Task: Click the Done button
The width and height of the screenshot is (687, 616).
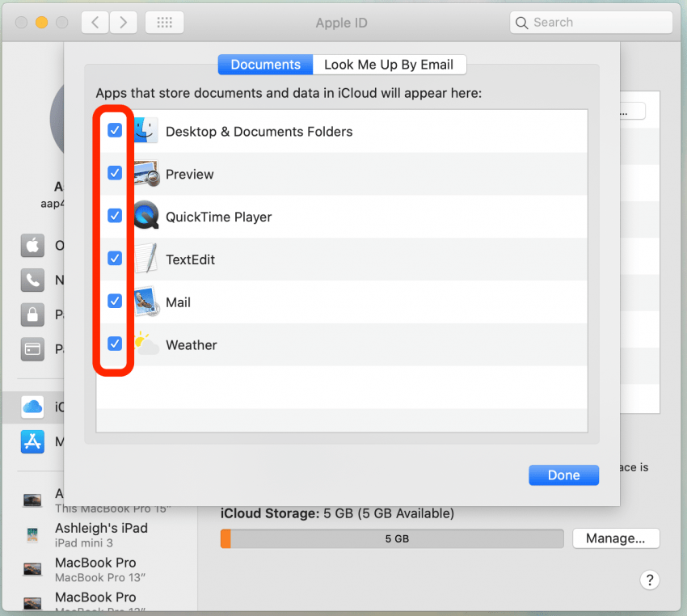Action: click(563, 475)
